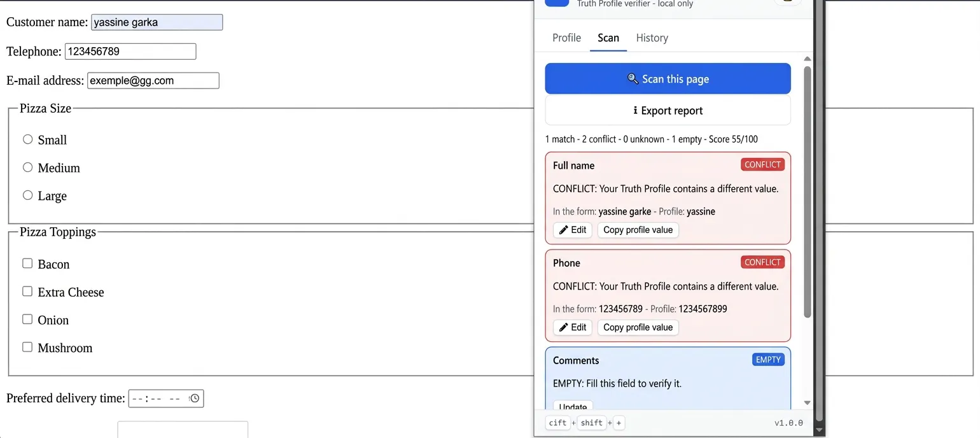
Task: Open the delivery time picker clock icon
Action: click(x=195, y=399)
